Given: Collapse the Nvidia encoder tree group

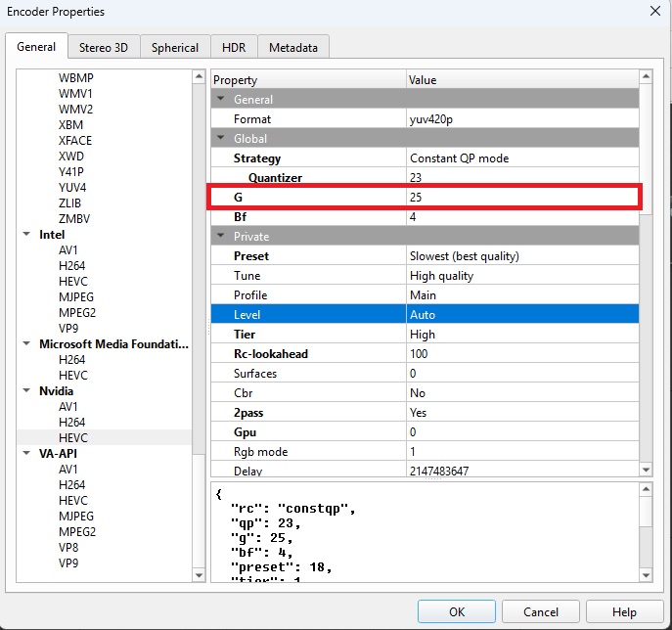Looking at the screenshot, I should coord(26,391).
